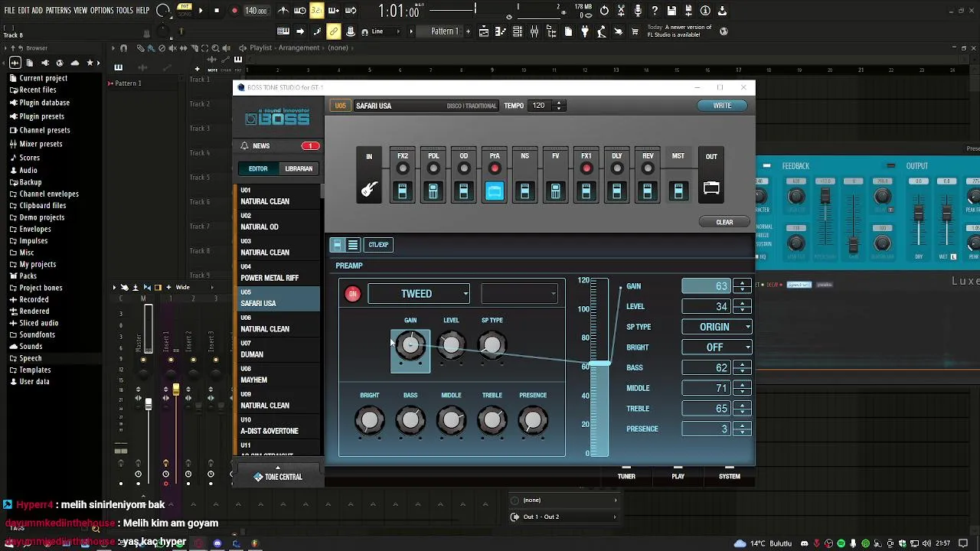Toggle PDL effect on/off LED

433,168
